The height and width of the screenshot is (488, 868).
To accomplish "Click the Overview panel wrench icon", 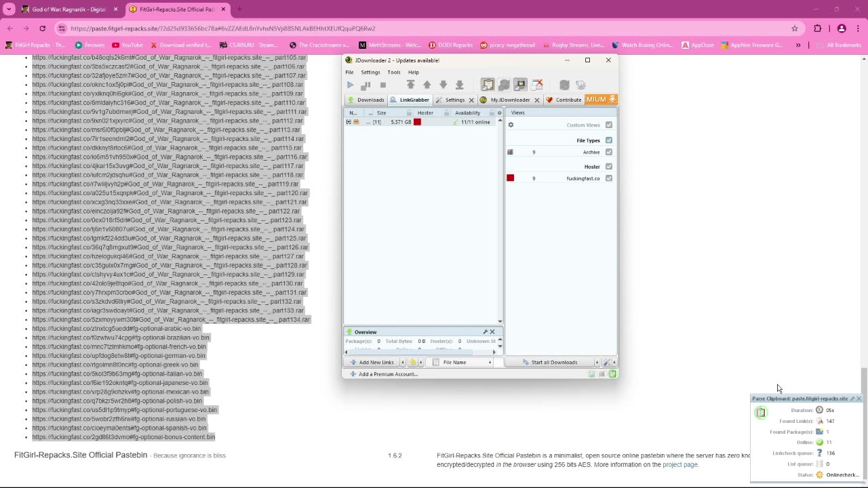I will (486, 332).
